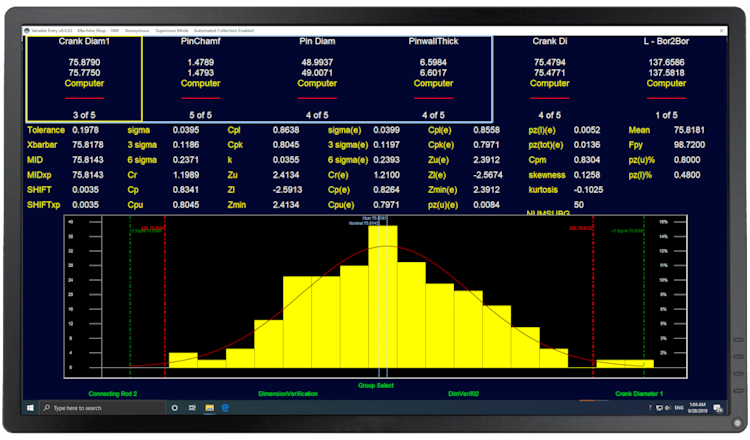Click the Zl value -2.5913
Viewport: 750px width, 440px height.
287,190
